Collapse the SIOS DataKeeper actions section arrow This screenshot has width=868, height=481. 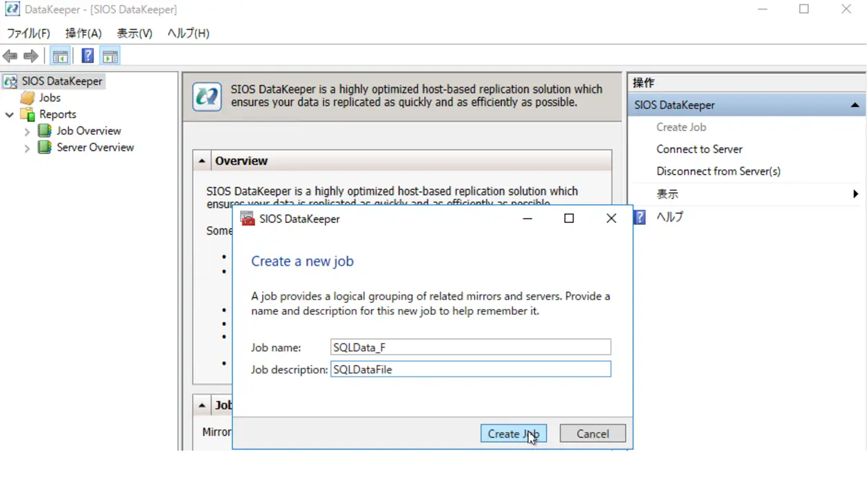point(855,106)
